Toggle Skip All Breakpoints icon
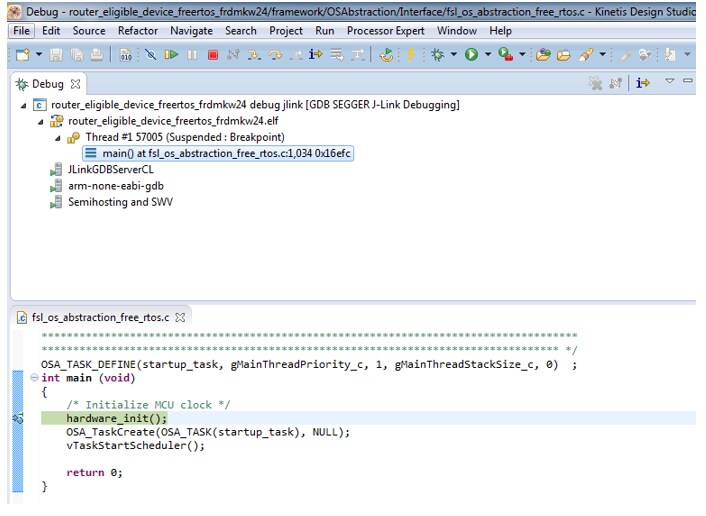Image resolution: width=706 pixels, height=516 pixels. (151, 55)
